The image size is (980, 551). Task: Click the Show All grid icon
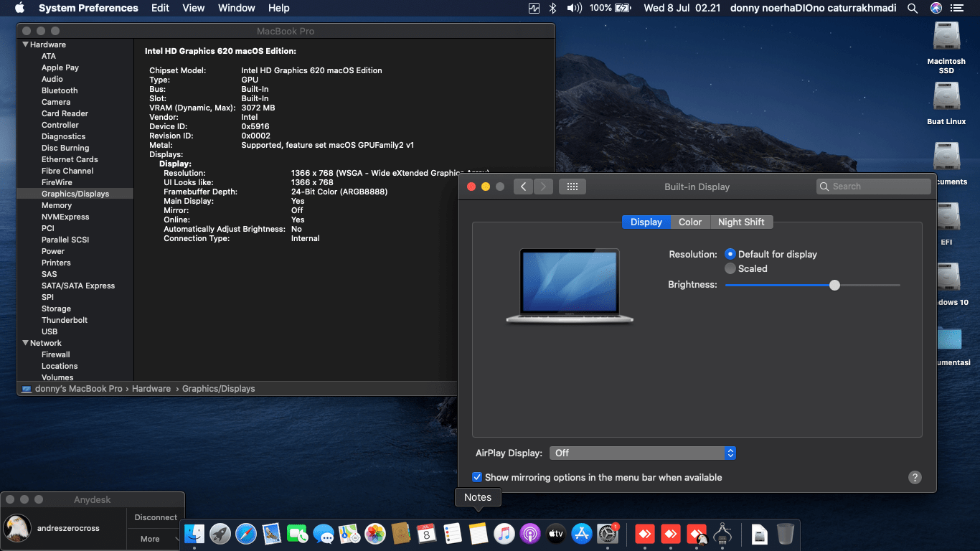(x=572, y=187)
